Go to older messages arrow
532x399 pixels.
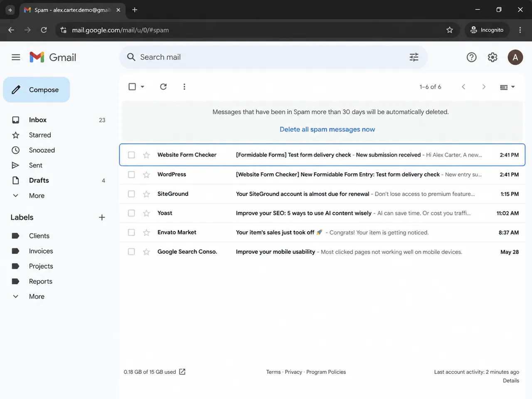[484, 86]
